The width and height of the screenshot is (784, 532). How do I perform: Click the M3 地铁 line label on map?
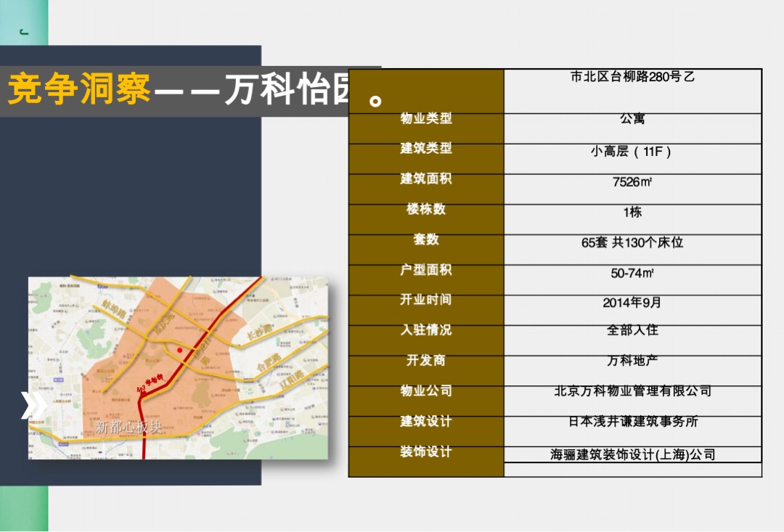tap(152, 384)
